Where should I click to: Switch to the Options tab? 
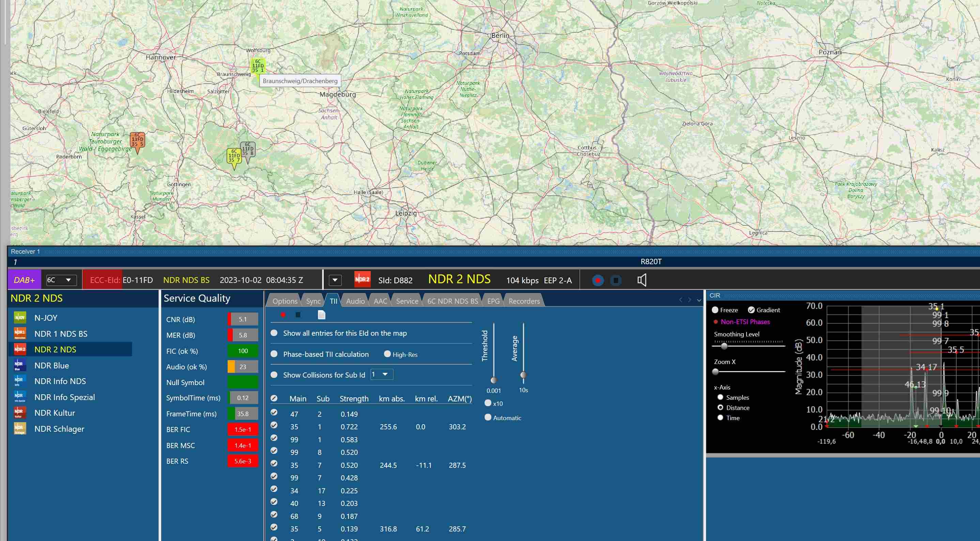click(x=285, y=301)
